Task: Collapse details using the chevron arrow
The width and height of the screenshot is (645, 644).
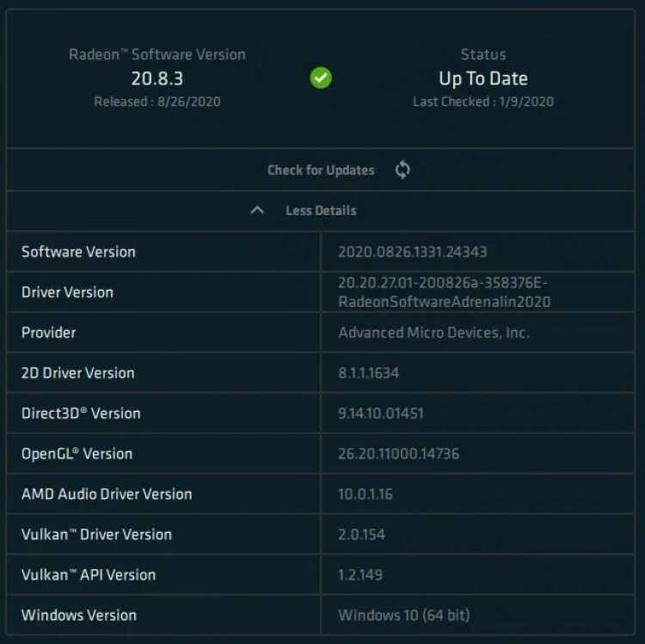Action: pos(256,210)
